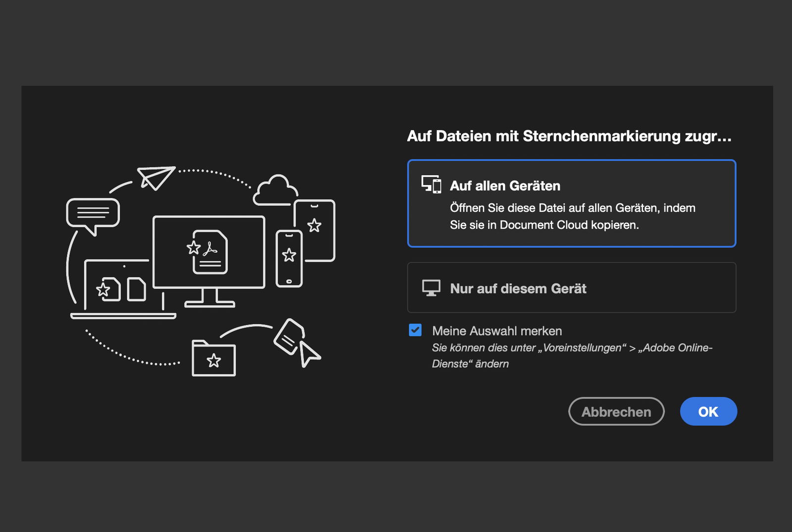Click the Acrobat PDF document icon on monitor
This screenshot has height=532, width=792.
pyautogui.click(x=209, y=252)
